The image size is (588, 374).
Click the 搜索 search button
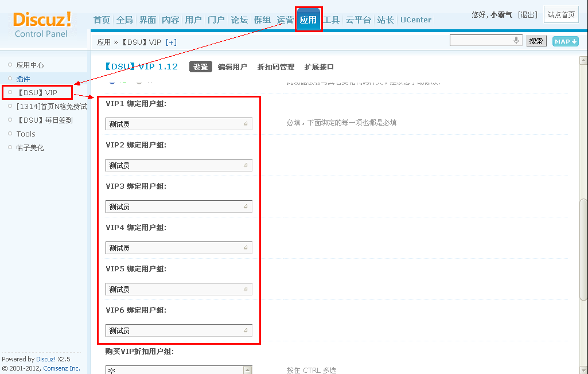coord(536,41)
